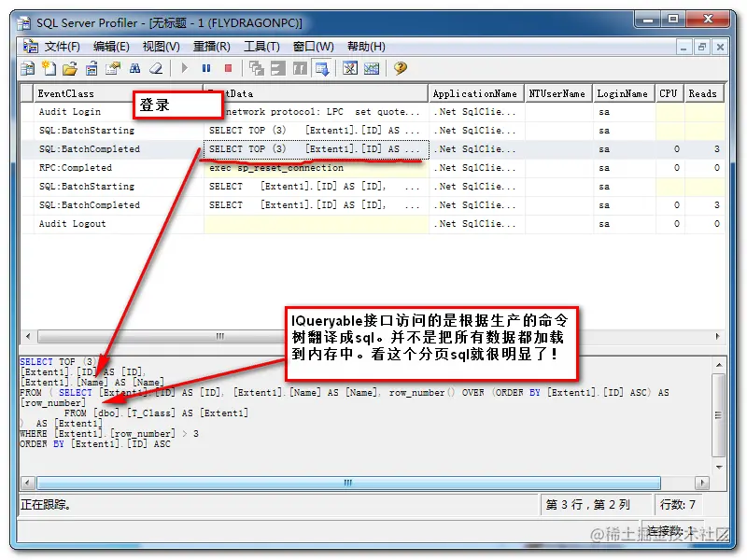Screen dimensions: 747x560
Task: Open the 文件(F) menu
Action: tap(63, 47)
